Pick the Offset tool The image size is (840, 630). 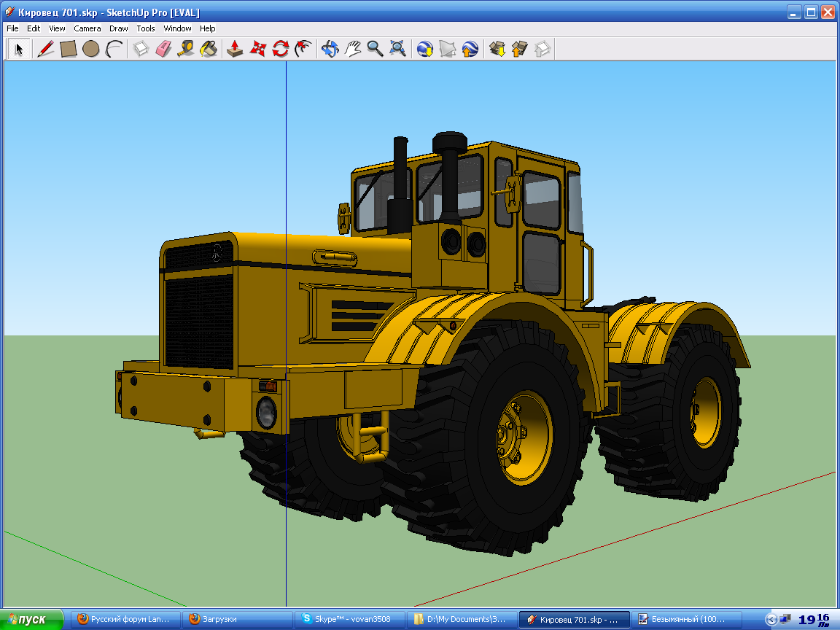tap(303, 50)
